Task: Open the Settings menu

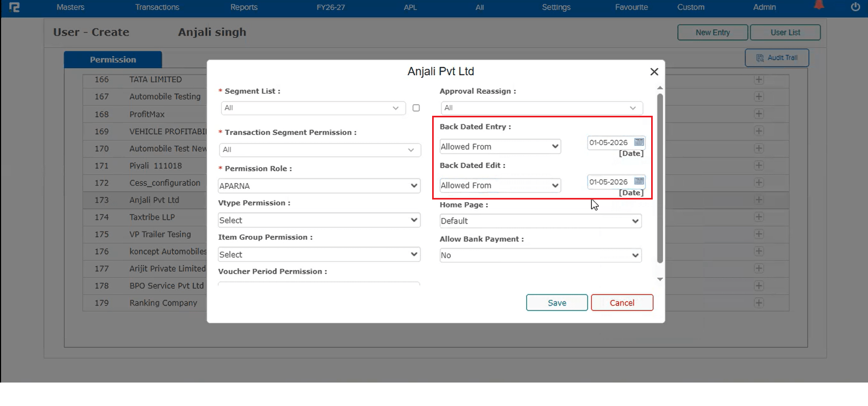Action: pos(556,7)
